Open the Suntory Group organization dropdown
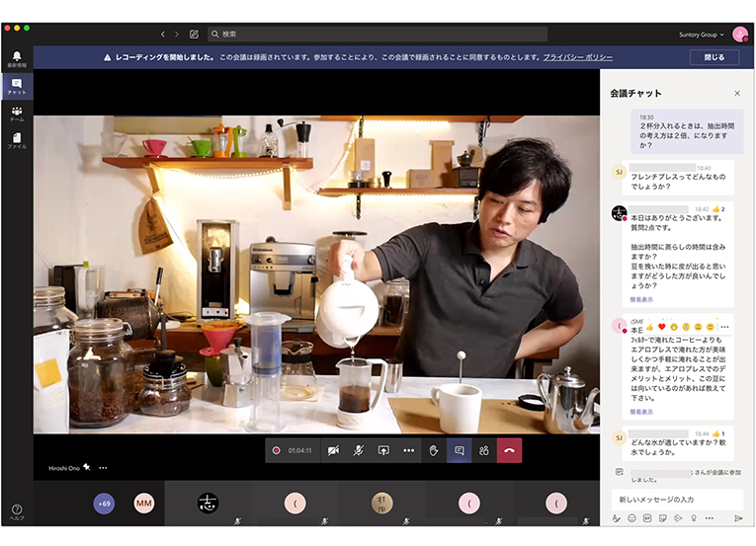This screenshot has height=546, width=756. coord(702,35)
